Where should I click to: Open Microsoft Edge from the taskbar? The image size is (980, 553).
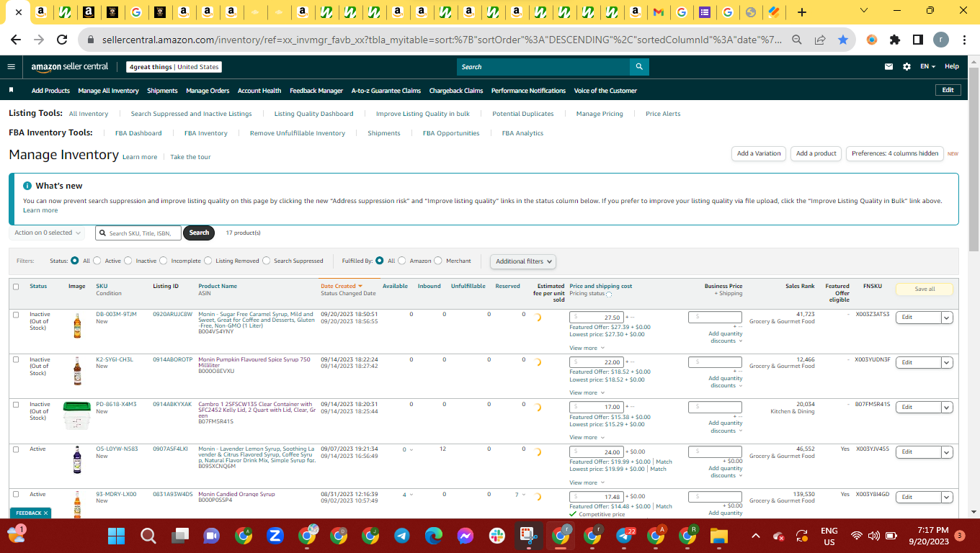pos(434,536)
